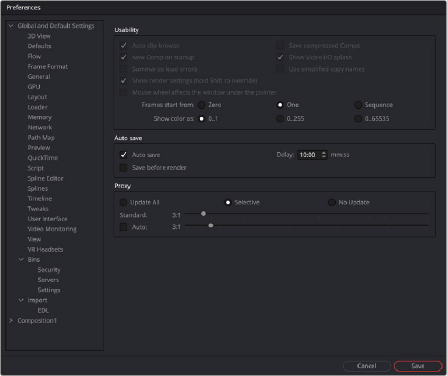
Task: Set Frames start from One
Action: click(280, 105)
